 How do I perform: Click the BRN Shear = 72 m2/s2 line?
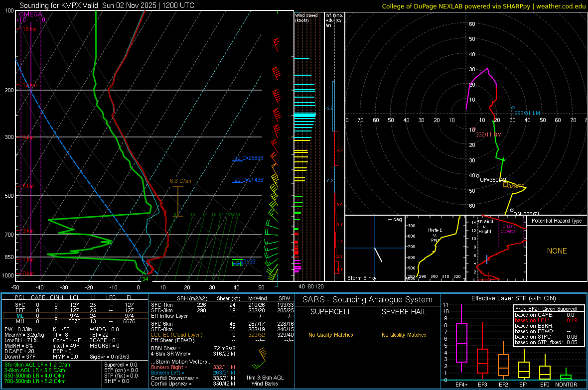193,348
